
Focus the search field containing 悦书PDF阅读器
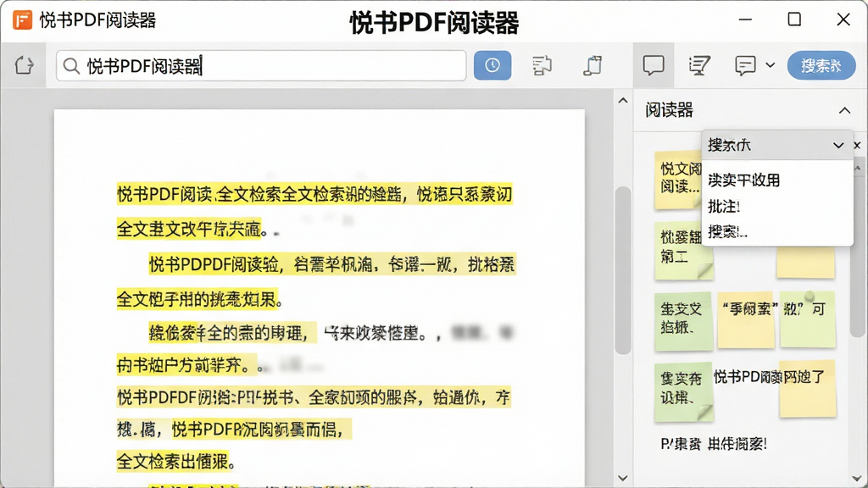[261, 66]
